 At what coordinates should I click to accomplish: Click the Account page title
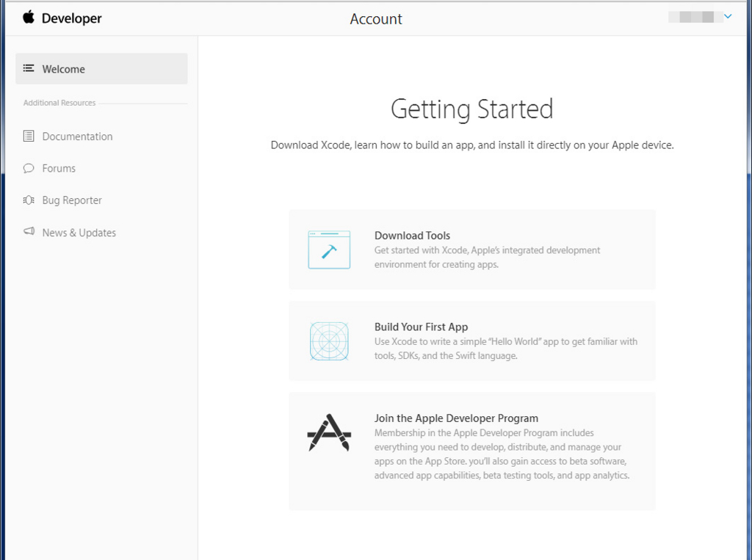(376, 19)
